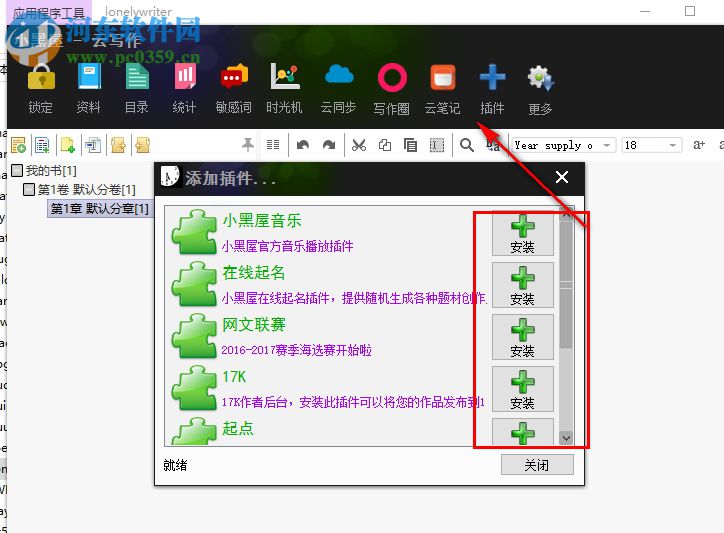Open the 云笔记 cloud notes icon
The height and width of the screenshot is (533, 724).
tap(443, 77)
